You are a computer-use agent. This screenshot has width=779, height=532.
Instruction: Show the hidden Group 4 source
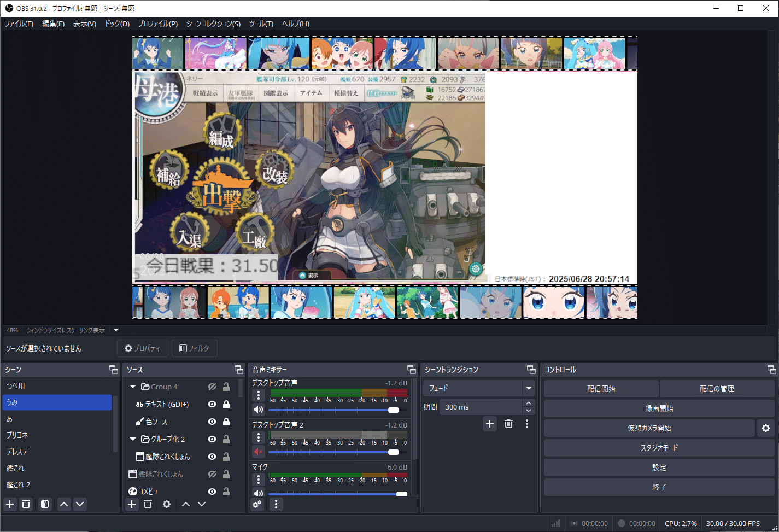pyautogui.click(x=212, y=387)
